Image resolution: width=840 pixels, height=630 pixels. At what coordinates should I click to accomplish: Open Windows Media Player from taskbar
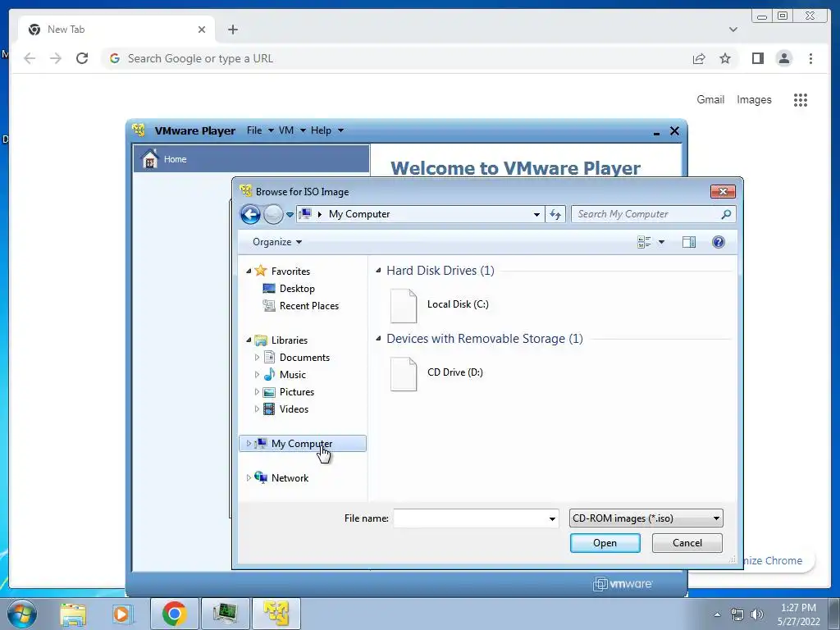point(121,614)
